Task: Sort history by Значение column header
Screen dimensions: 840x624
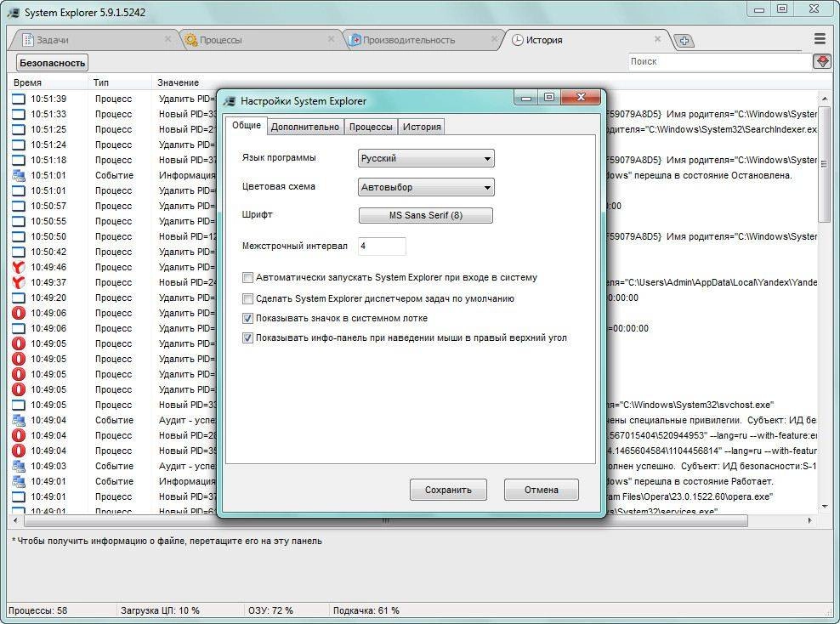Action: click(x=178, y=82)
